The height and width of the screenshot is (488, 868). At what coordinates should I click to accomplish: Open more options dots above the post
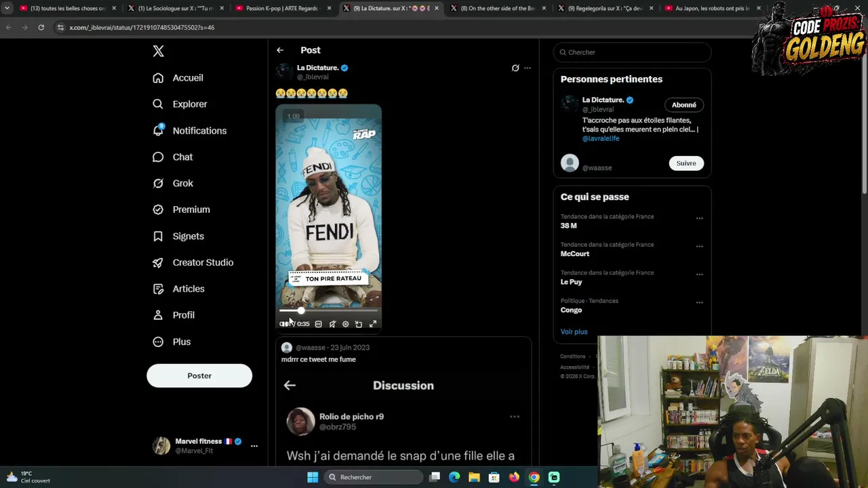click(x=528, y=68)
